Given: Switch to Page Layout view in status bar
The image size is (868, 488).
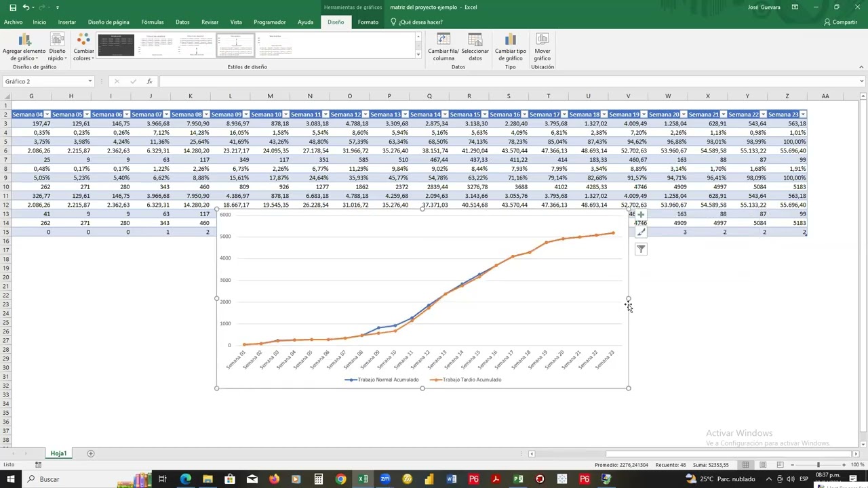Looking at the screenshot, I should (x=763, y=465).
